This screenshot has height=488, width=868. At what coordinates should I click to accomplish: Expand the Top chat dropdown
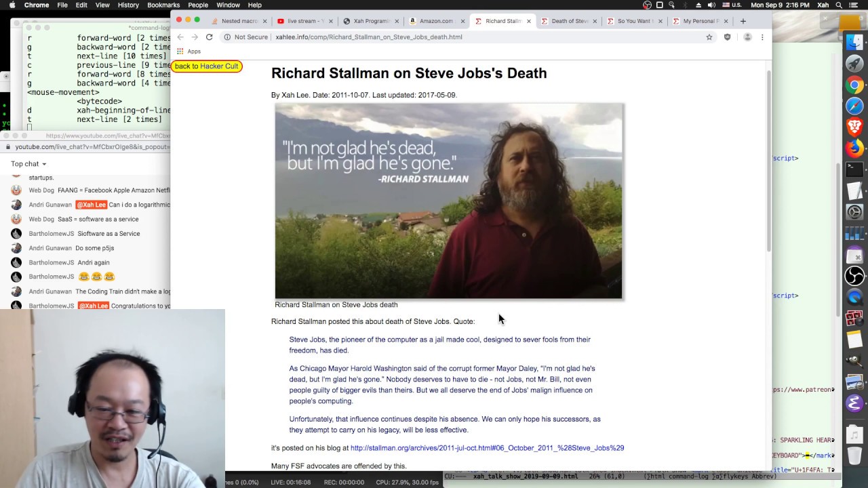point(28,164)
